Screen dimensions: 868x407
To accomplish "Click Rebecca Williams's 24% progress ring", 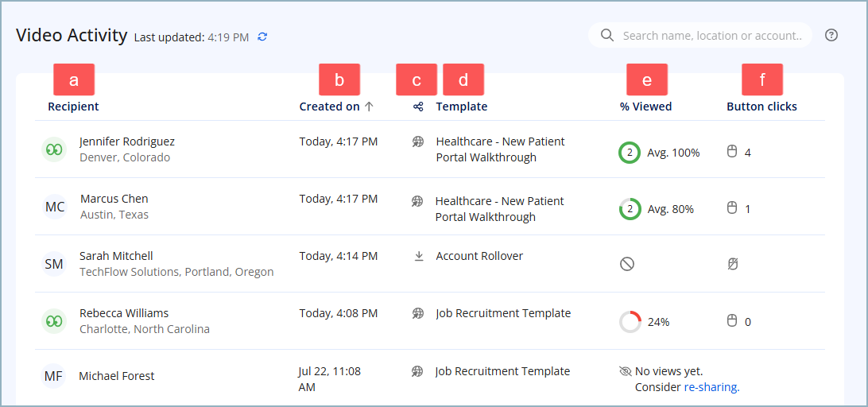I will pos(630,322).
